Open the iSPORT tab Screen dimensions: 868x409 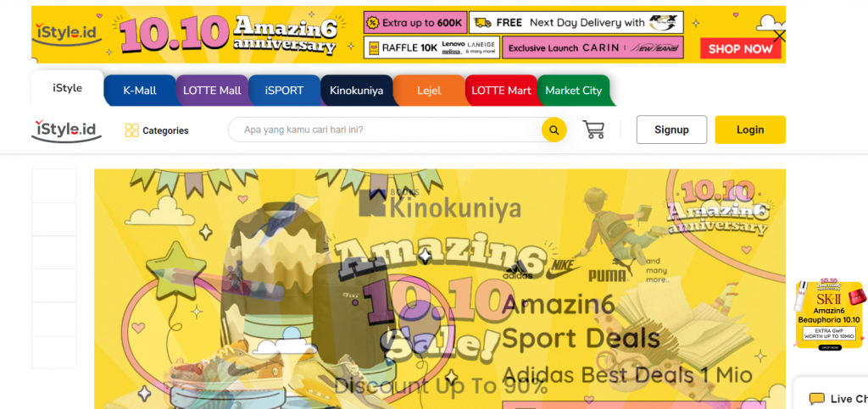(284, 90)
